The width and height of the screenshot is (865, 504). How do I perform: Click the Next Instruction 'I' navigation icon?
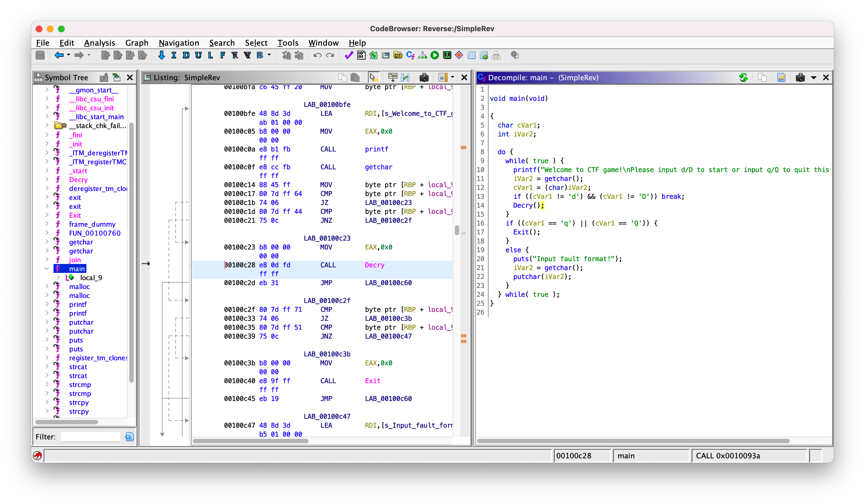click(x=174, y=55)
